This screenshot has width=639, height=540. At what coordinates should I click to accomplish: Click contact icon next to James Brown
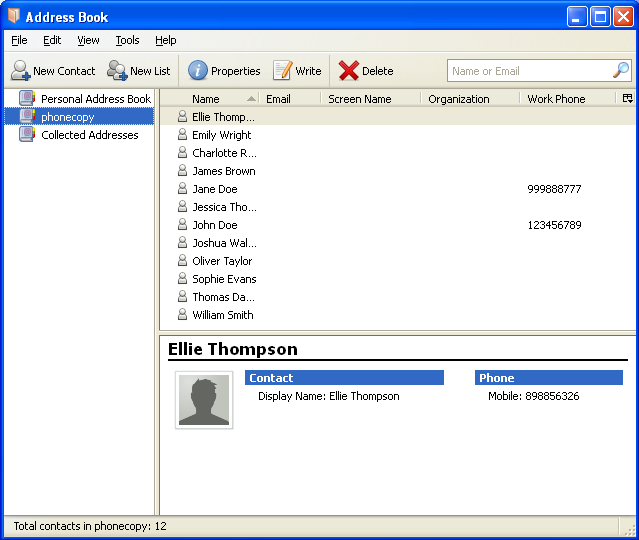tap(183, 170)
